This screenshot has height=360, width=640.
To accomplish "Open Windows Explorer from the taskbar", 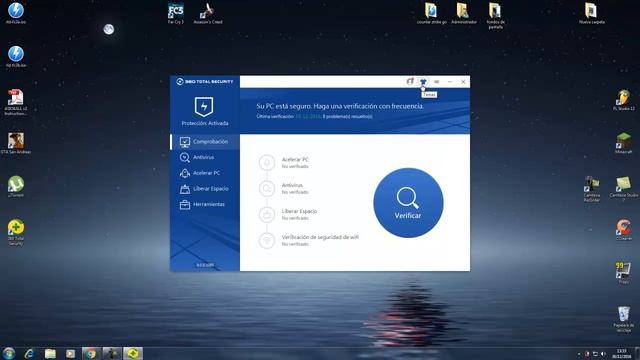I will pyautogui.click(x=50, y=353).
